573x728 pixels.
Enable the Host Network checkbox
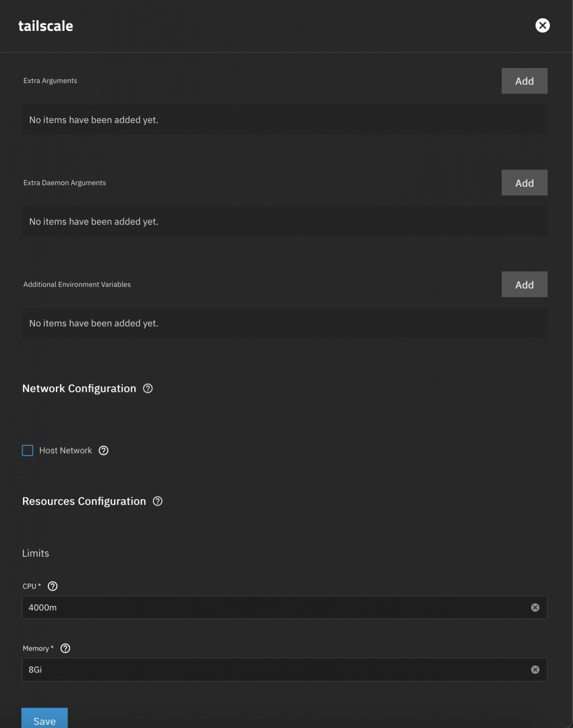pyautogui.click(x=27, y=450)
